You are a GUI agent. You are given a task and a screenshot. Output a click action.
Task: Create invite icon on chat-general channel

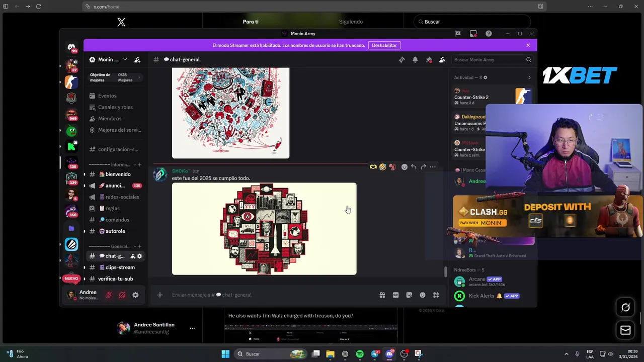tap(133, 256)
